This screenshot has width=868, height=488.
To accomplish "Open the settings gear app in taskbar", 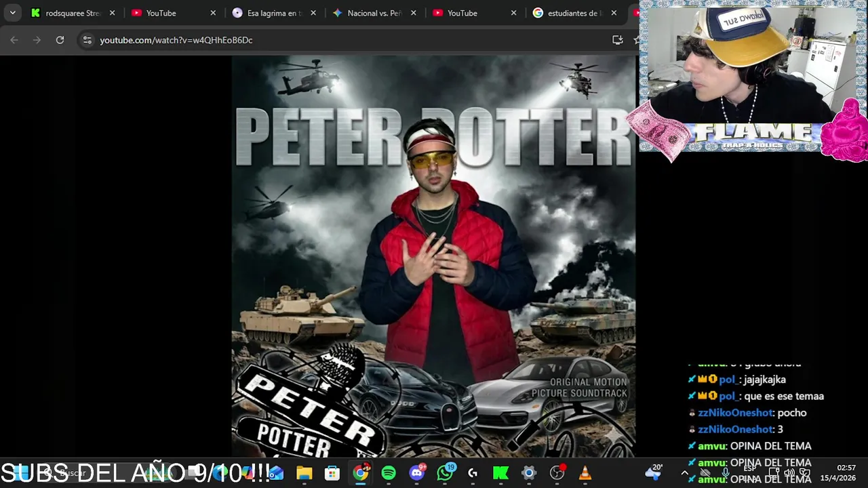I will tap(529, 473).
